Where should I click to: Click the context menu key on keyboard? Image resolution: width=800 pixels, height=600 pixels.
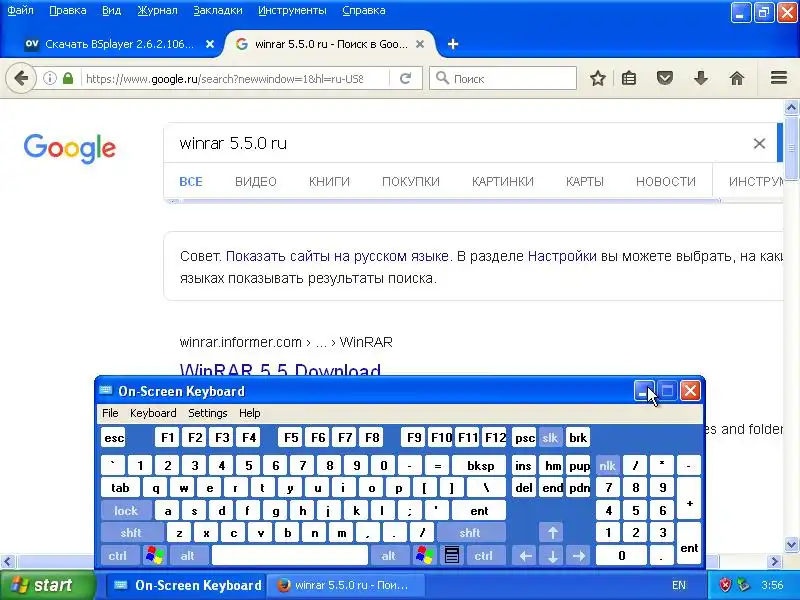(452, 555)
